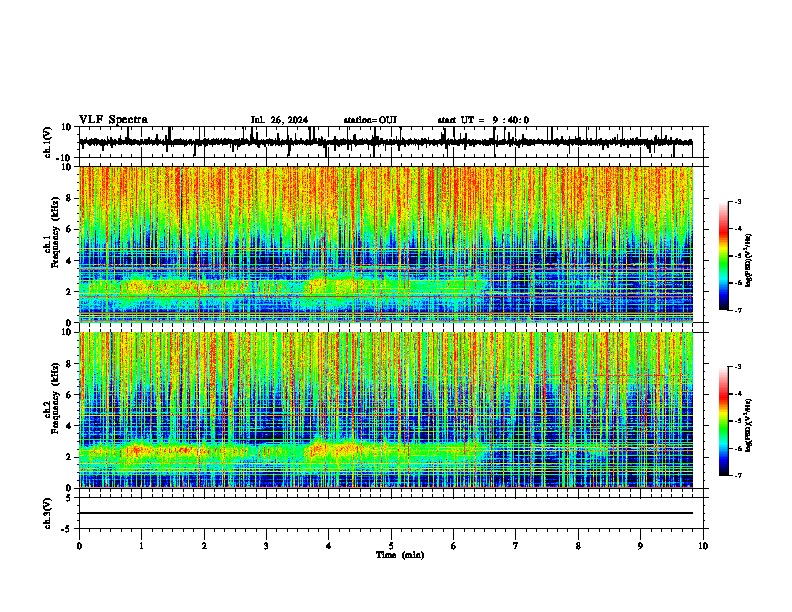
Task: Click the ch.2 color scale bar
Action: click(724, 421)
